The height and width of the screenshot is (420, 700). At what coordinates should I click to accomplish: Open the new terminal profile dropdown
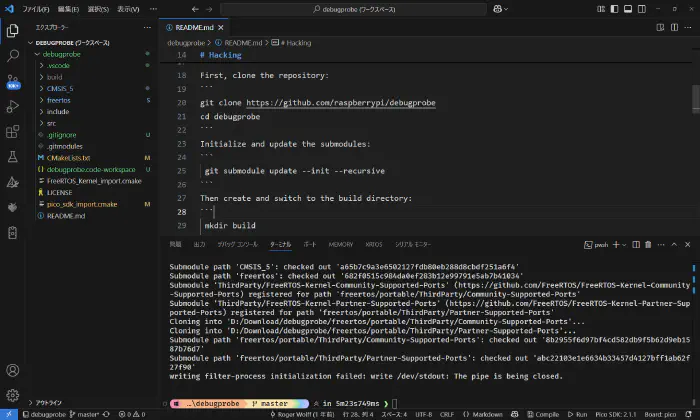pos(624,245)
